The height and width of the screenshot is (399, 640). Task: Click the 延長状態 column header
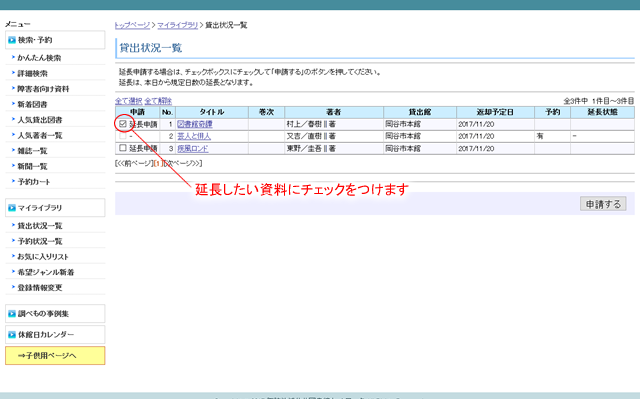coord(602,112)
